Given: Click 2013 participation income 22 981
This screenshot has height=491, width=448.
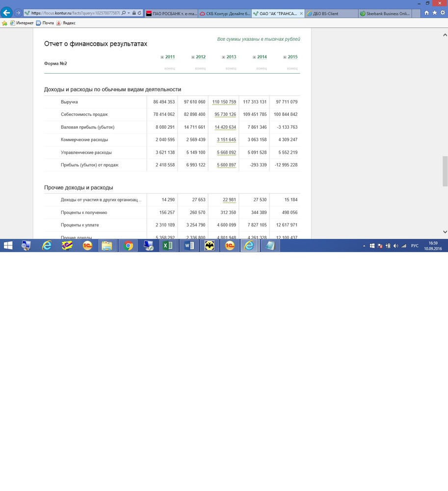Looking at the screenshot, I should click(x=229, y=200).
